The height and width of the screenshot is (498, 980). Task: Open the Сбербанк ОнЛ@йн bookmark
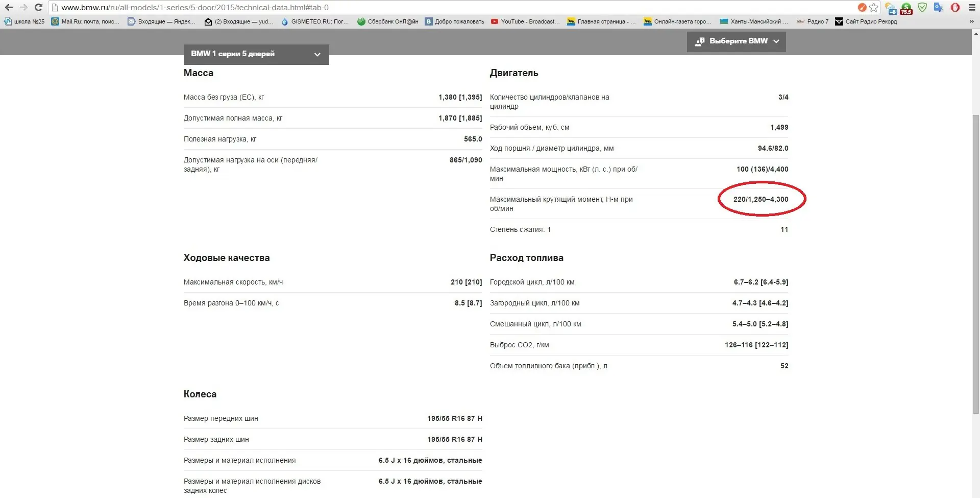(x=388, y=21)
